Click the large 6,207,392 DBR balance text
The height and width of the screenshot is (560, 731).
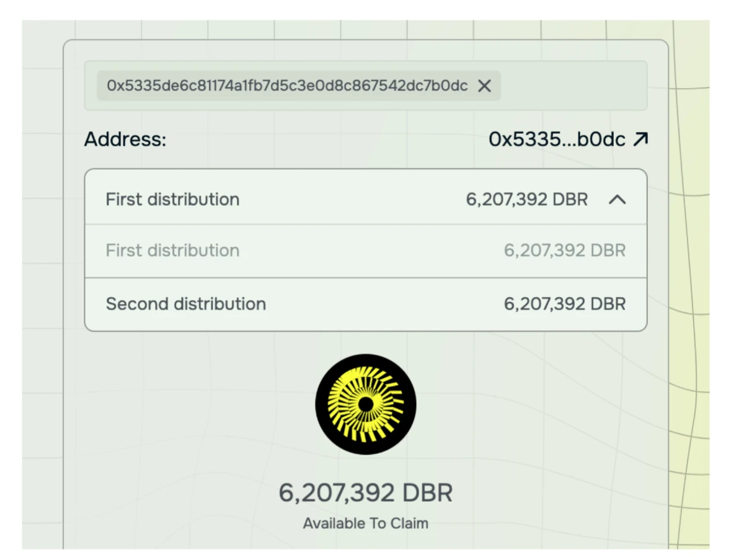(365, 493)
